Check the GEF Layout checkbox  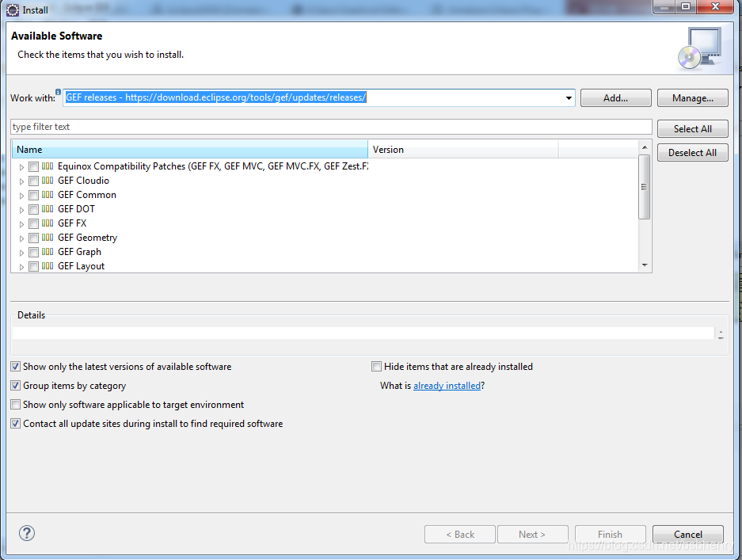(33, 266)
